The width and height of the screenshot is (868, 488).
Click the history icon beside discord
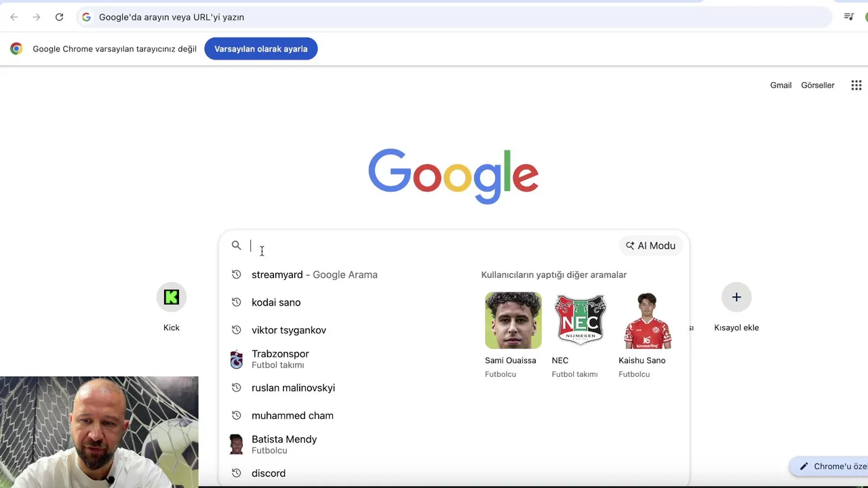coord(236,473)
